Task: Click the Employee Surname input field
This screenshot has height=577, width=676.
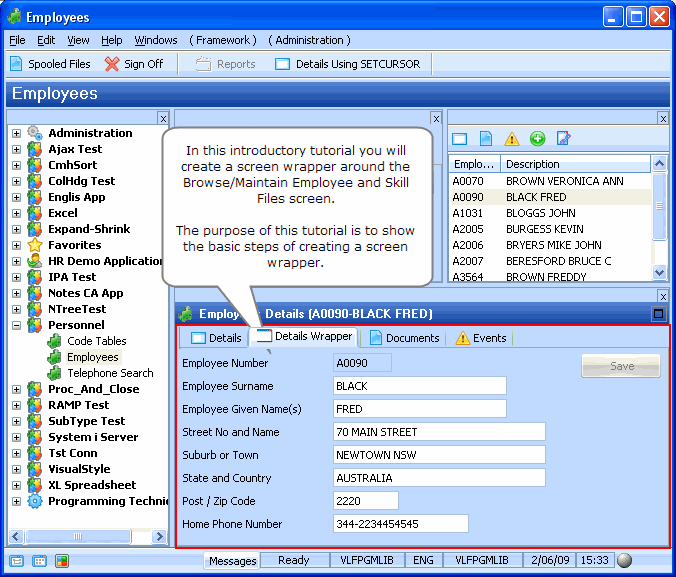Action: click(419, 386)
